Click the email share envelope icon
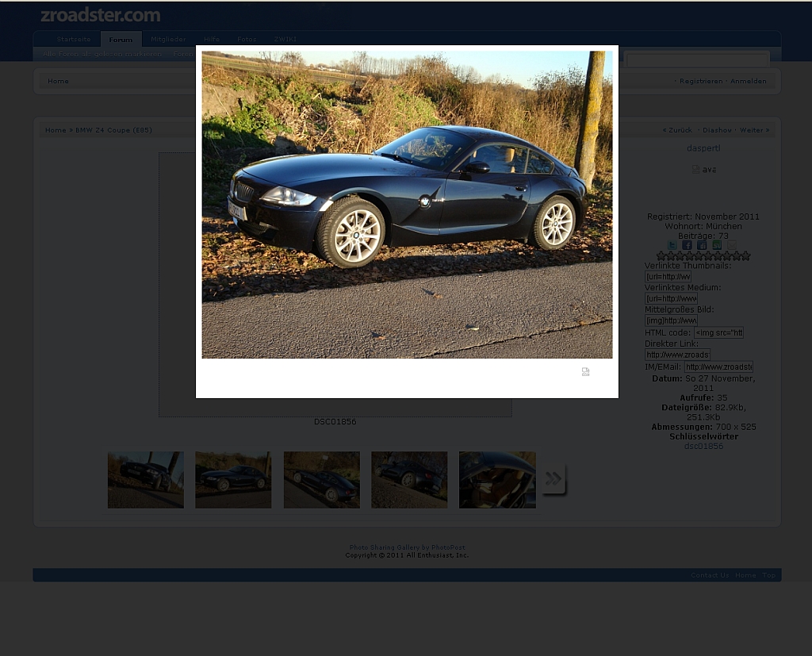 pos(732,245)
